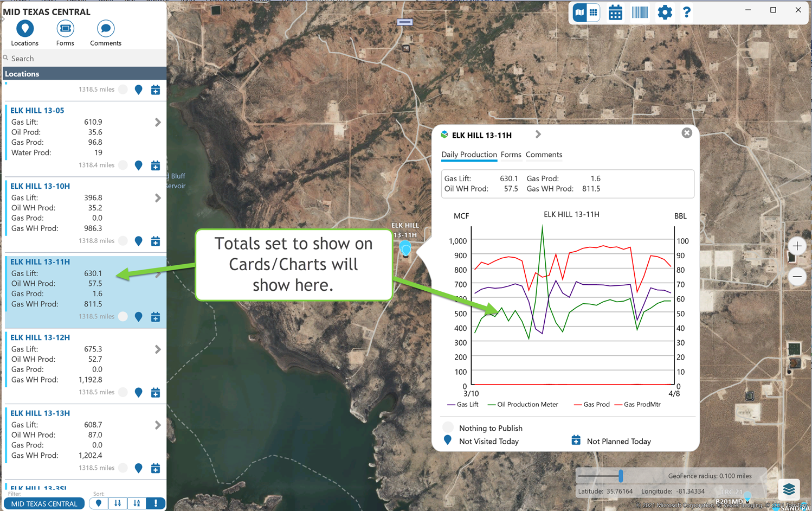Image resolution: width=812 pixels, height=511 pixels.
Task: Click calendar icon on ELK HILL 13-05 card
Action: click(156, 165)
